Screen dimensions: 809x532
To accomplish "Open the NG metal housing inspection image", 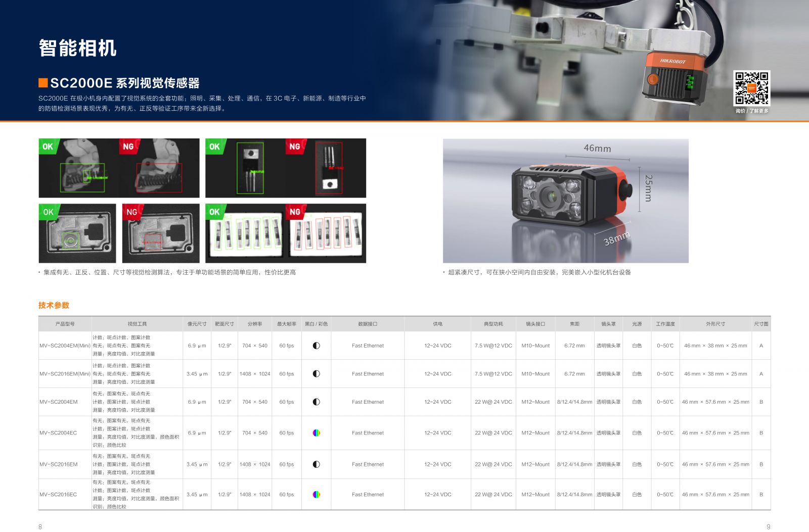I will click(x=161, y=233).
